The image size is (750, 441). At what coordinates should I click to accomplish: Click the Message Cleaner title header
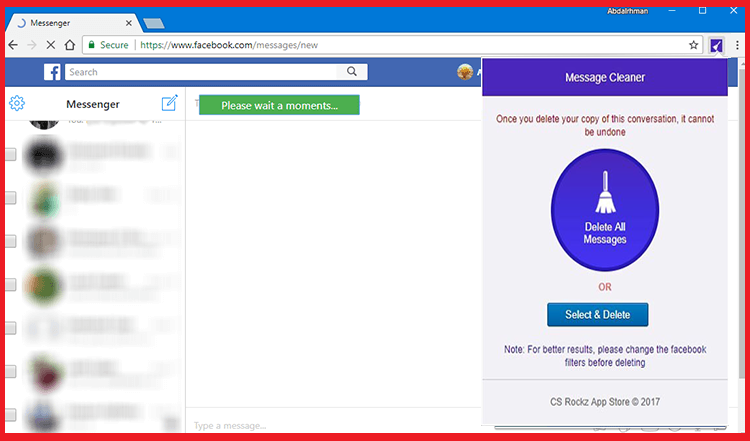(605, 77)
